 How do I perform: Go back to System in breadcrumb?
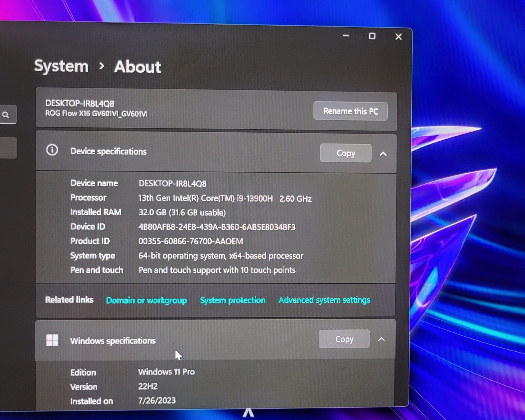pyautogui.click(x=61, y=66)
